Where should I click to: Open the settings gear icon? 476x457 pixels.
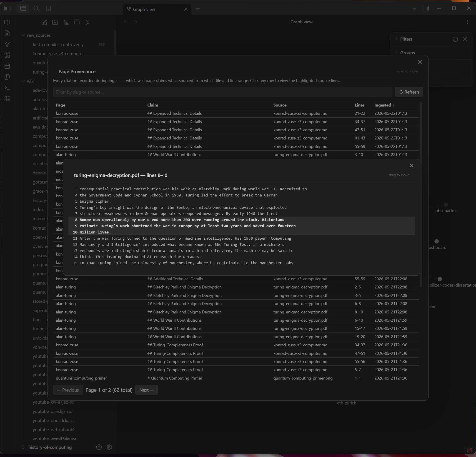coord(109,447)
